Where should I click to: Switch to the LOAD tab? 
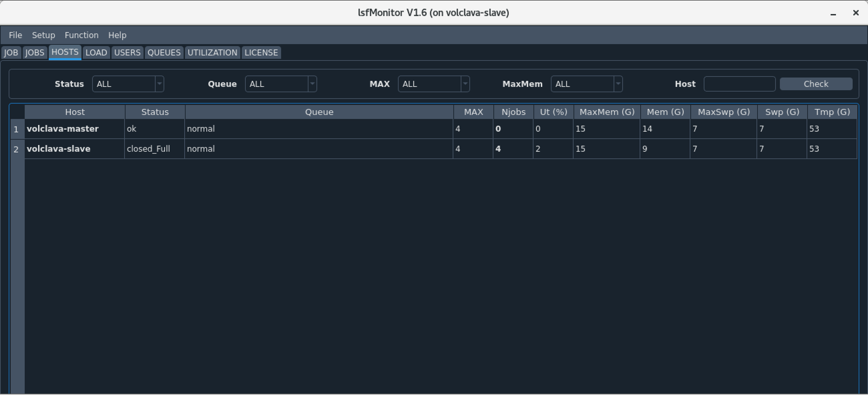tap(96, 52)
